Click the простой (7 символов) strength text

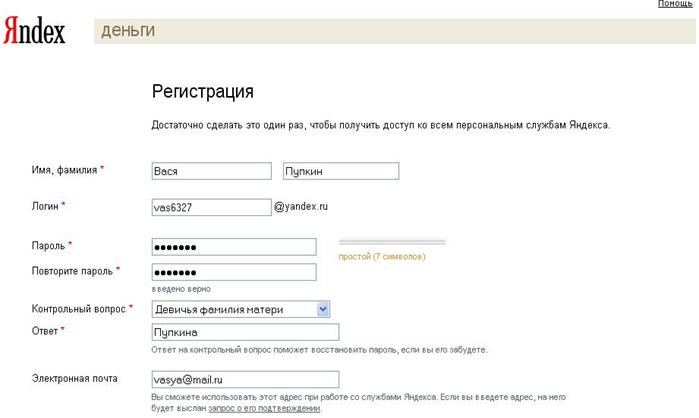(x=382, y=257)
